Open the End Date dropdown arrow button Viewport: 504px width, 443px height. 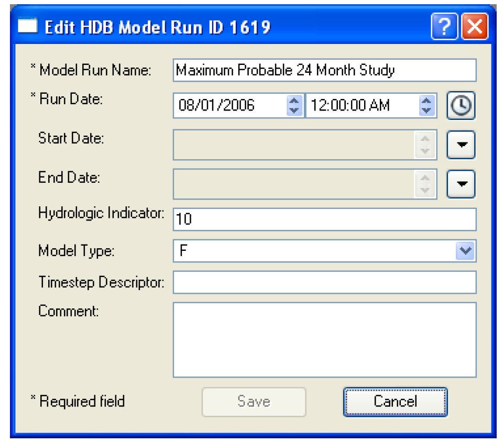point(461,184)
